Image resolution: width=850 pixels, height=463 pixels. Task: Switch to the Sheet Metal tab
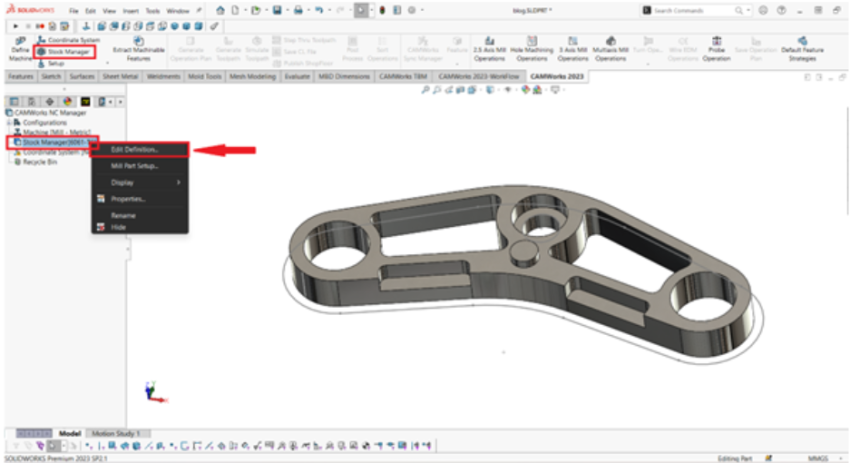coord(119,76)
